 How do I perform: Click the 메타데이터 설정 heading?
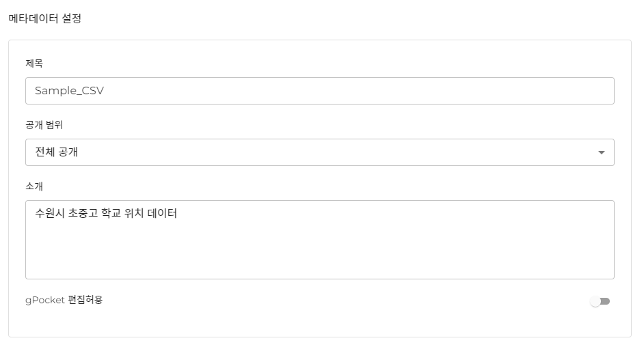[44, 19]
